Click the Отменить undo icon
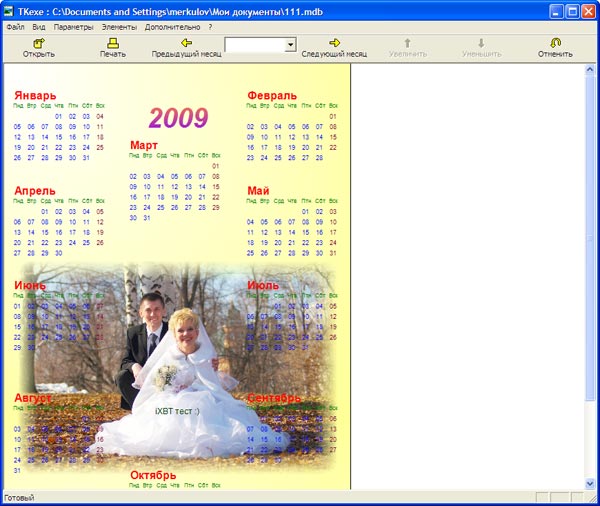Screen dimensions: 600x506 pos(555,43)
